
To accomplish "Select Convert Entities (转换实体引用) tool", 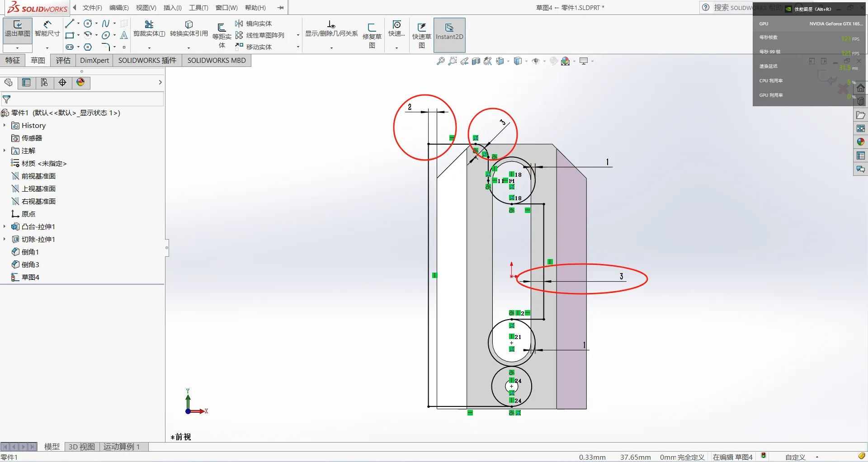I will [189, 29].
